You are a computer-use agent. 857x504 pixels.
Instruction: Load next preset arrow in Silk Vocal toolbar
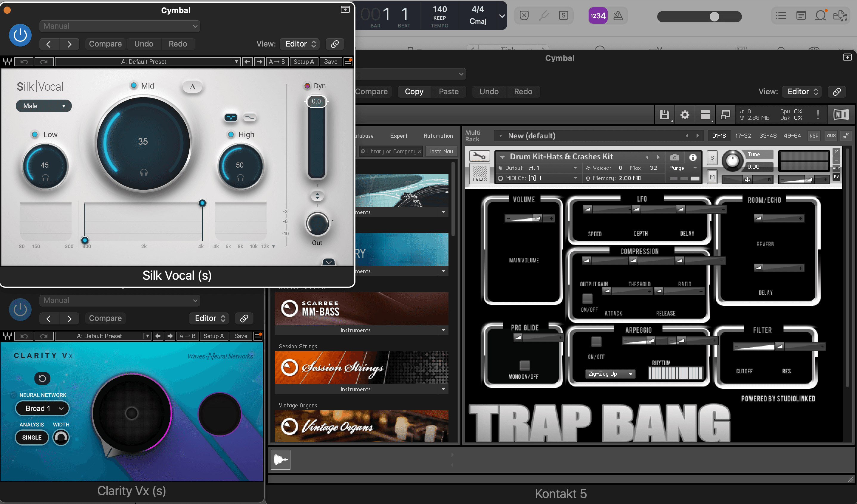(x=259, y=61)
